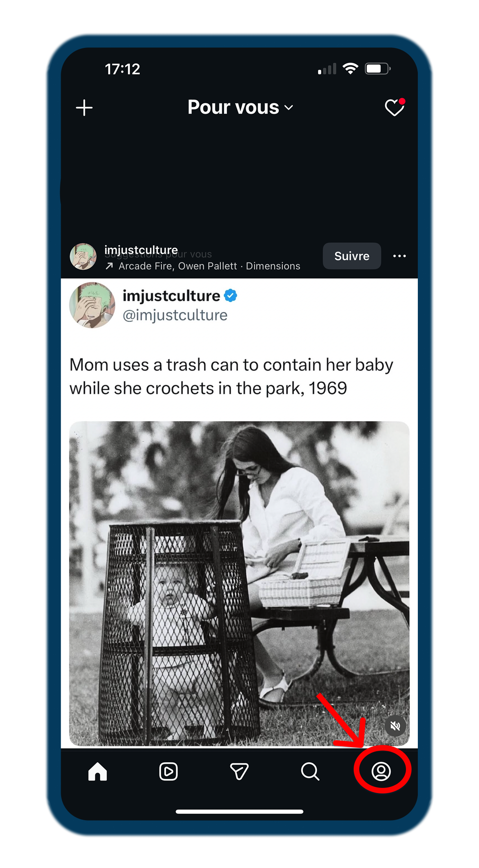
Task: Open notifications via the heart icon
Action: 394,108
